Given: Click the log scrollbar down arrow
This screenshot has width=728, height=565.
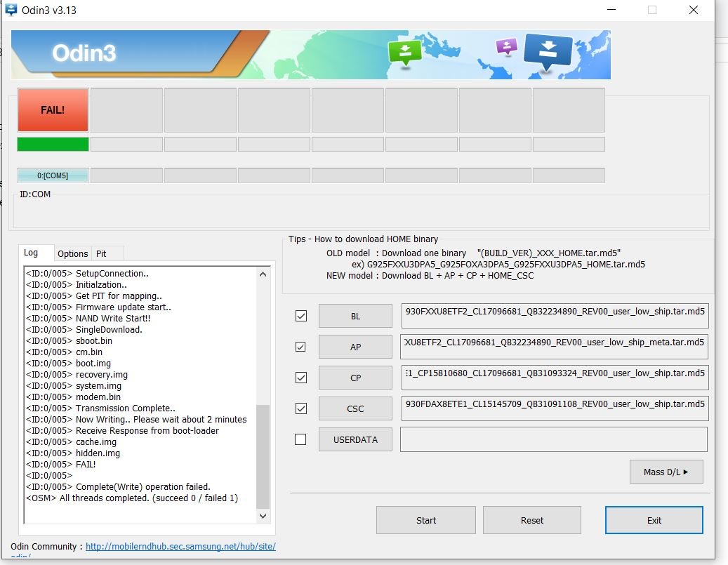Looking at the screenshot, I should coord(263,516).
